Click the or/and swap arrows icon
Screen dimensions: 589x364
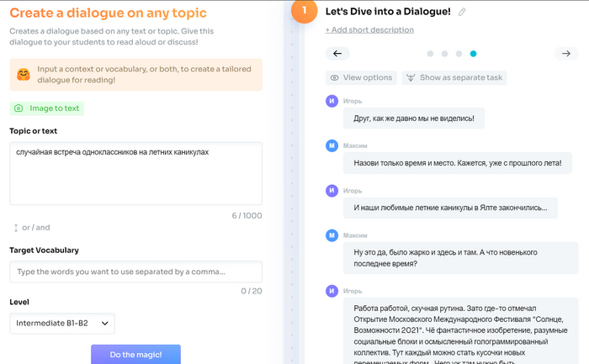(15, 227)
